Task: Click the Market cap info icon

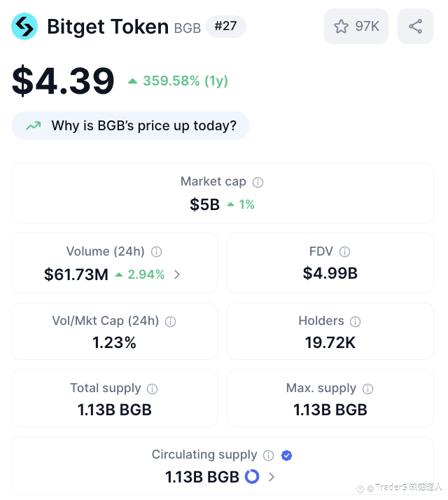Action: 258,182
